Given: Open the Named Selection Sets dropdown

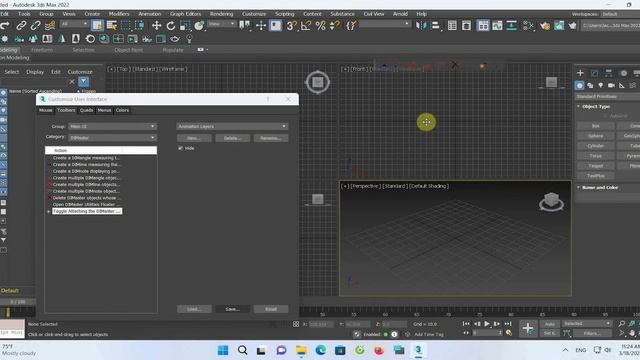Looking at the screenshot, I should (x=384, y=24).
